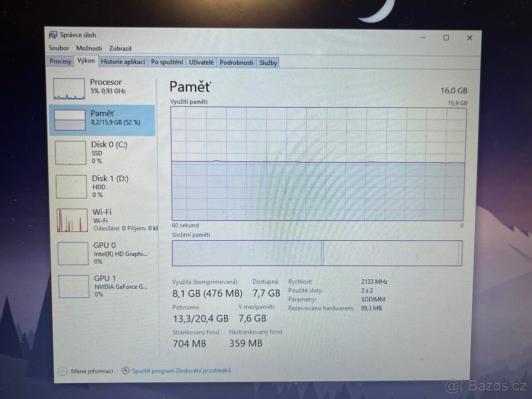The image size is (532, 399).
Task: Open the Zobrazit menu
Action: (120, 48)
